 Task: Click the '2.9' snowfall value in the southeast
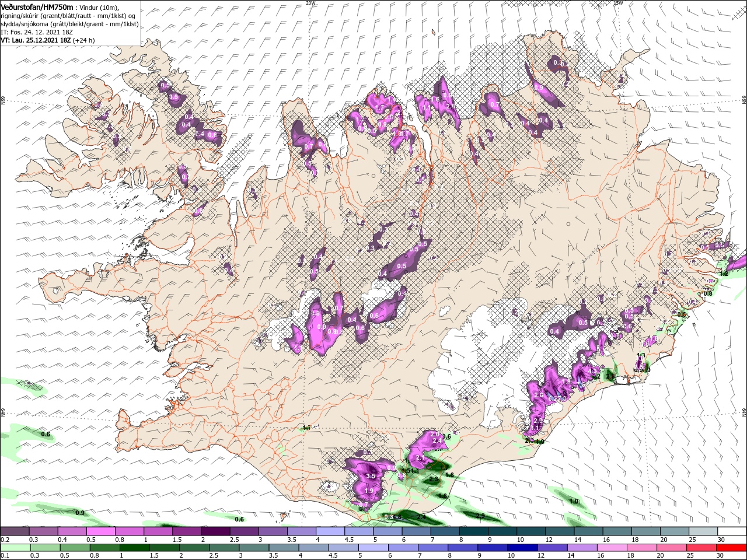539,421
